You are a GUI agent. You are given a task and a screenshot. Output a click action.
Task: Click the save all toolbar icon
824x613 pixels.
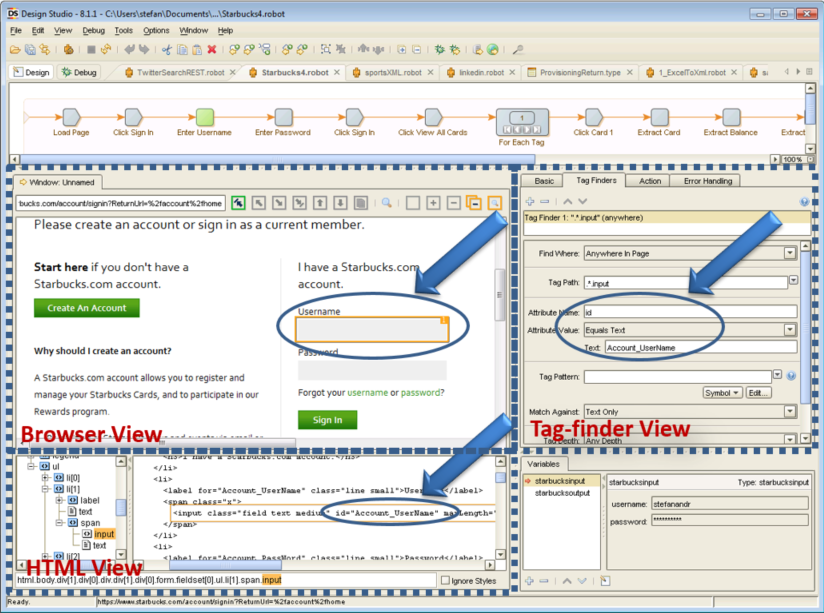[30, 50]
